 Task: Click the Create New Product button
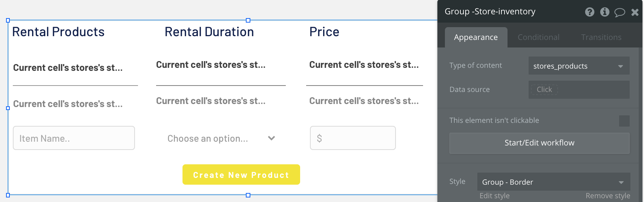click(x=241, y=175)
